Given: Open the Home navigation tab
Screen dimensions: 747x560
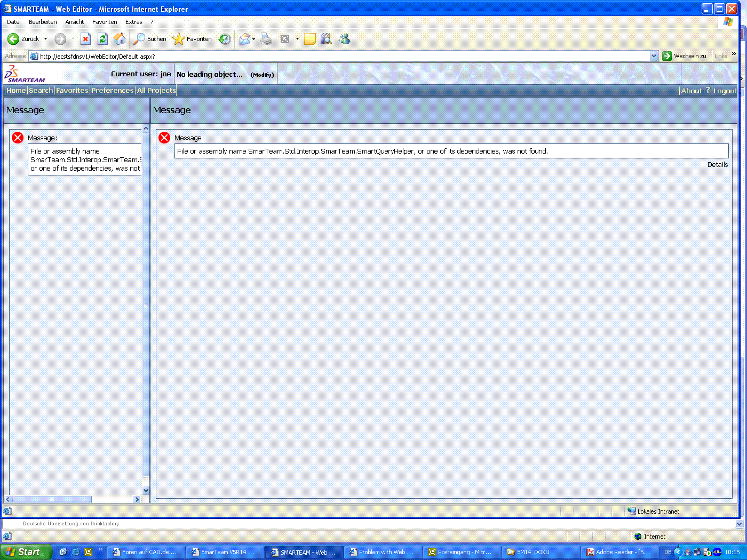Looking at the screenshot, I should [x=16, y=91].
